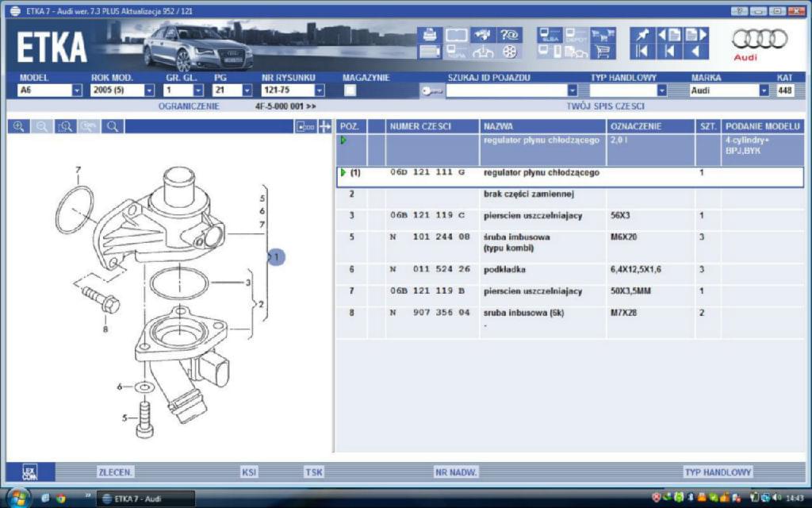Click the plain magnifier reset zoom icon
Image resolution: width=812 pixels, height=508 pixels.
tap(113, 126)
